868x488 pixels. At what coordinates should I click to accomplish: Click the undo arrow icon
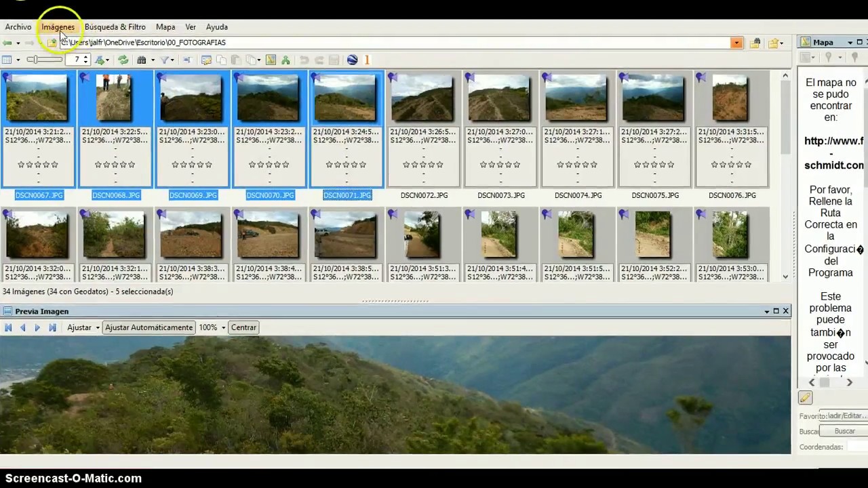[x=304, y=60]
